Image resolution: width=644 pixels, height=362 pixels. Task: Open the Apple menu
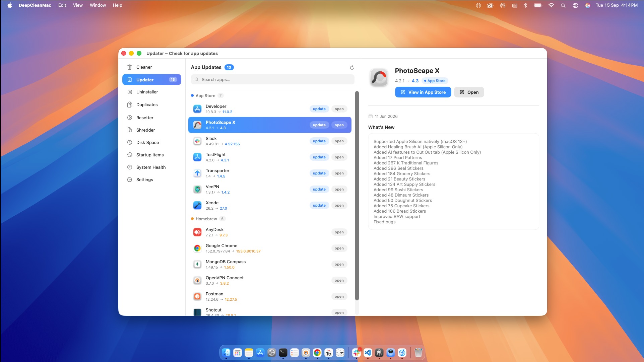pyautogui.click(x=10, y=5)
